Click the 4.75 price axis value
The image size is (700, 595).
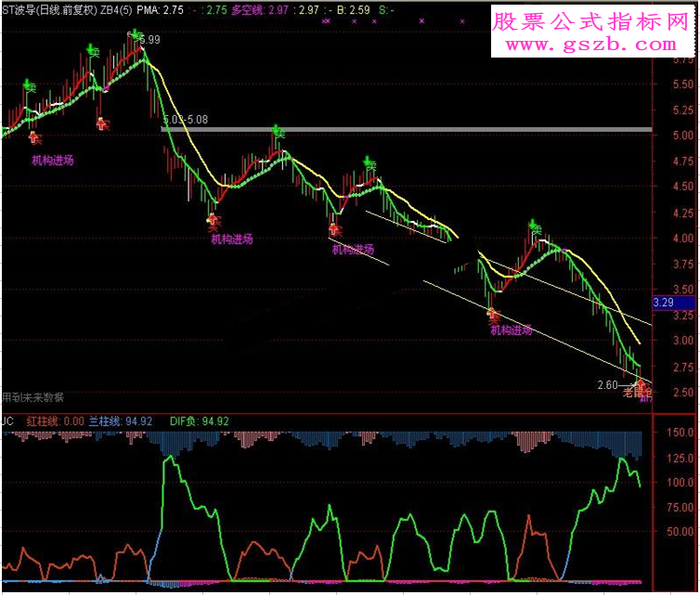coord(682,162)
